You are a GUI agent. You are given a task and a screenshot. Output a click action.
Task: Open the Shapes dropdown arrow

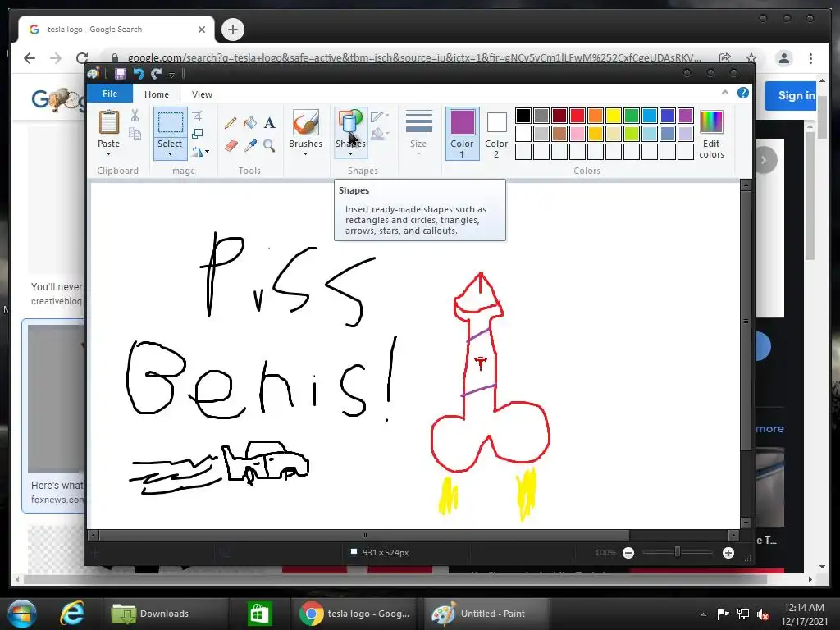coord(350,154)
